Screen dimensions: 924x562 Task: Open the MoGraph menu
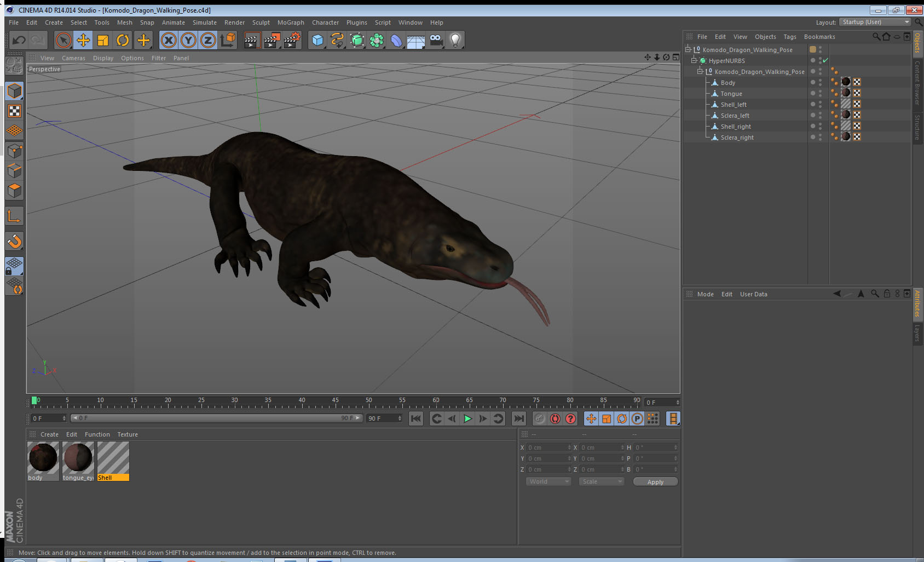click(x=290, y=22)
